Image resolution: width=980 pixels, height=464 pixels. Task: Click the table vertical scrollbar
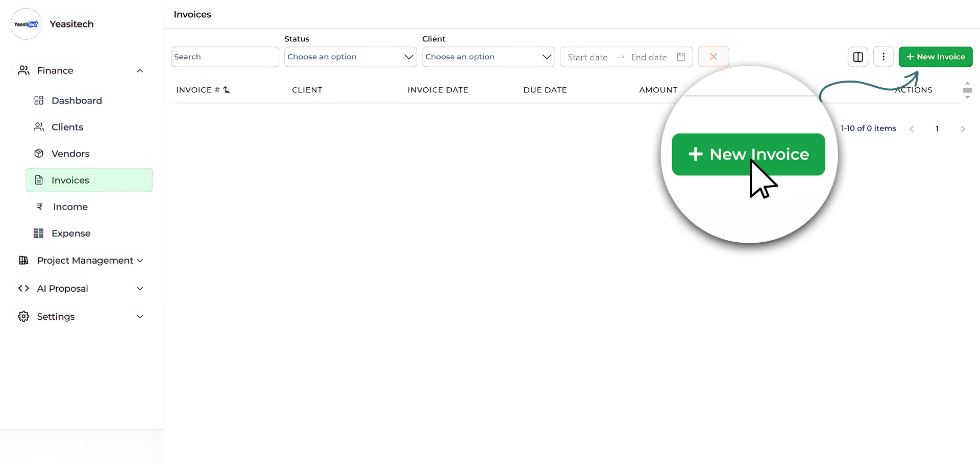pyautogui.click(x=967, y=90)
